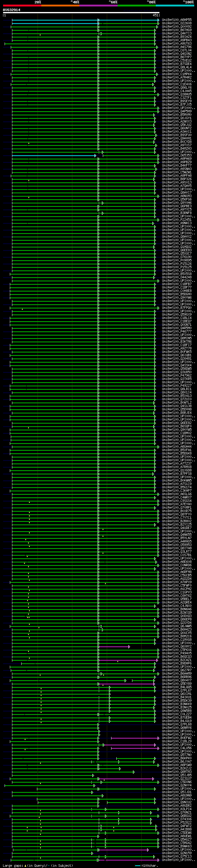The image size is (197, 868).
Task: Select label UniRef100_A4S796
Action: (177, 47)
